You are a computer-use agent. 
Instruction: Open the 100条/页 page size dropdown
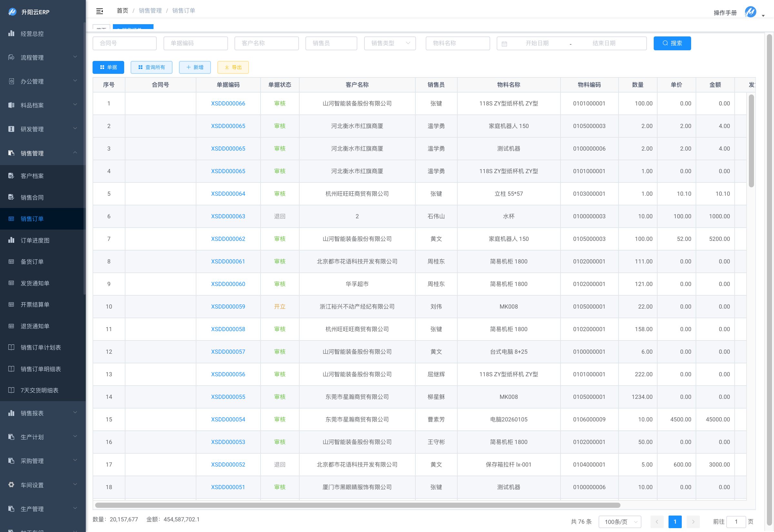click(x=620, y=521)
